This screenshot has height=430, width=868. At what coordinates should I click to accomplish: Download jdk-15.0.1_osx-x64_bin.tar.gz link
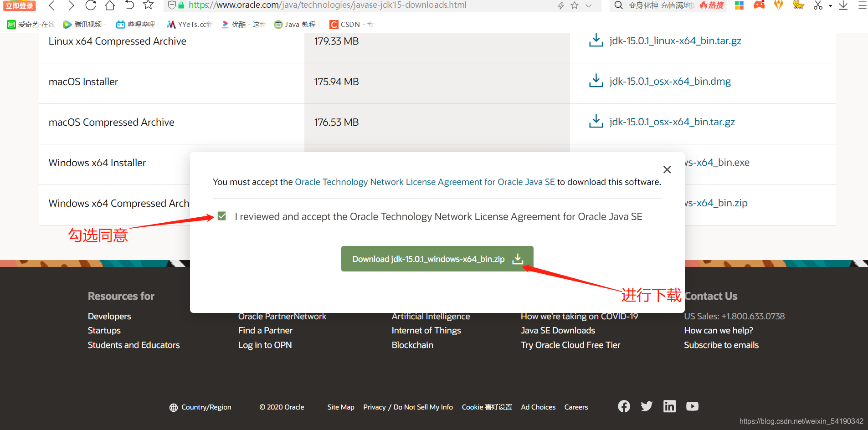672,122
